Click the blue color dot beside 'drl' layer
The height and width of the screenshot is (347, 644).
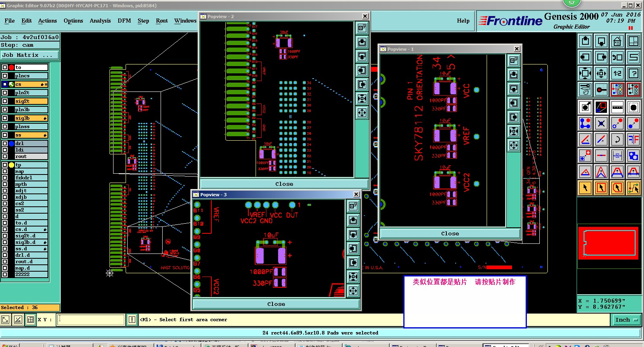tap(11, 143)
